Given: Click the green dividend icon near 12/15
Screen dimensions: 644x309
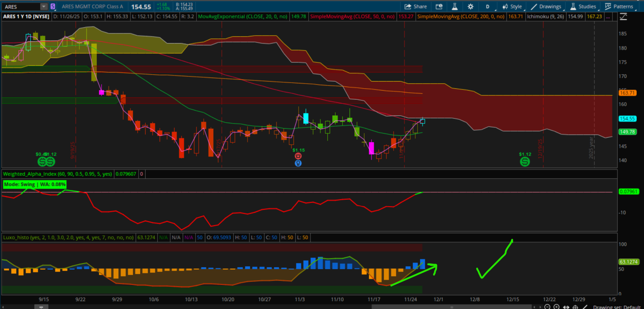Looking at the screenshot, I should [525, 162].
